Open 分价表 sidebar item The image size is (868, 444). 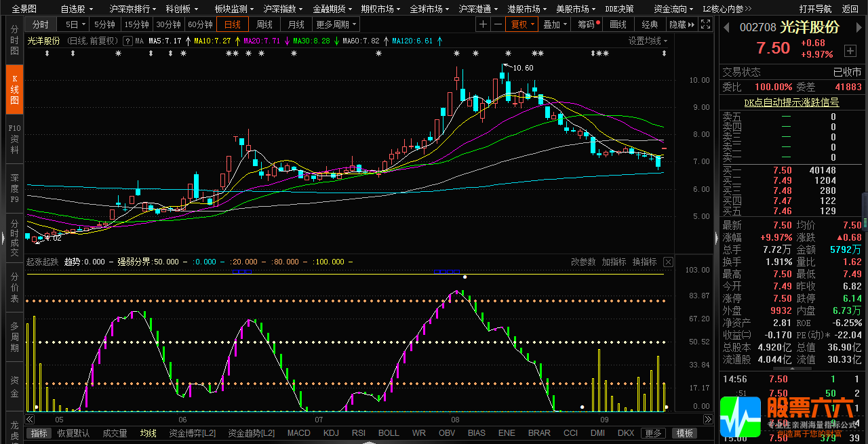[14, 287]
